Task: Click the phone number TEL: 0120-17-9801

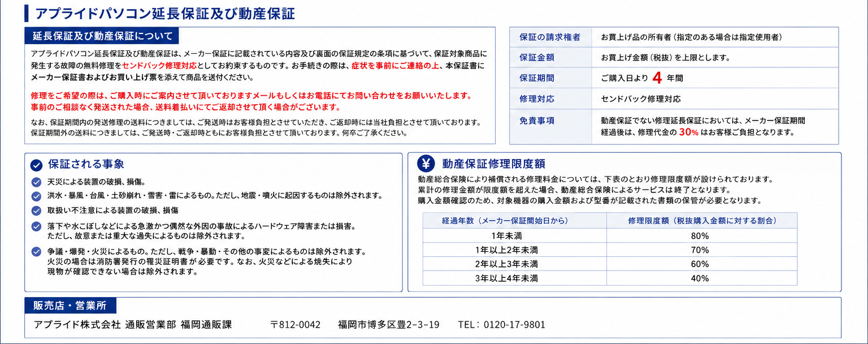Action: (x=502, y=325)
